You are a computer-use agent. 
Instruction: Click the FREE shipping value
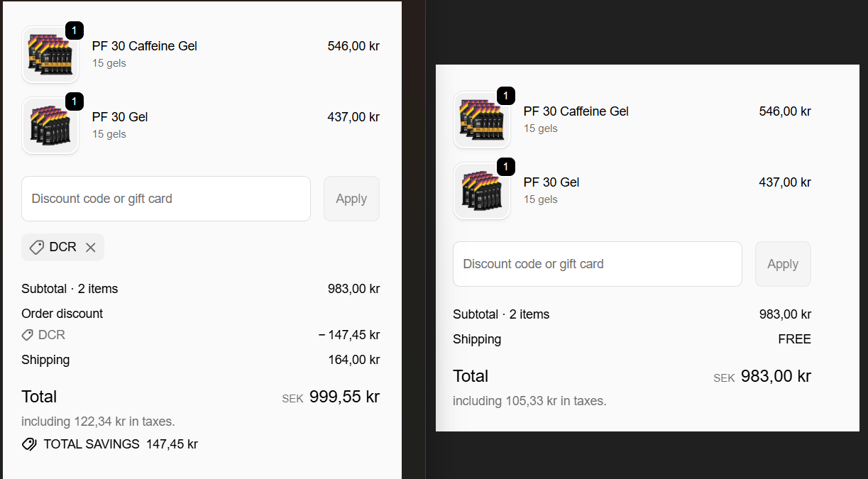(794, 339)
